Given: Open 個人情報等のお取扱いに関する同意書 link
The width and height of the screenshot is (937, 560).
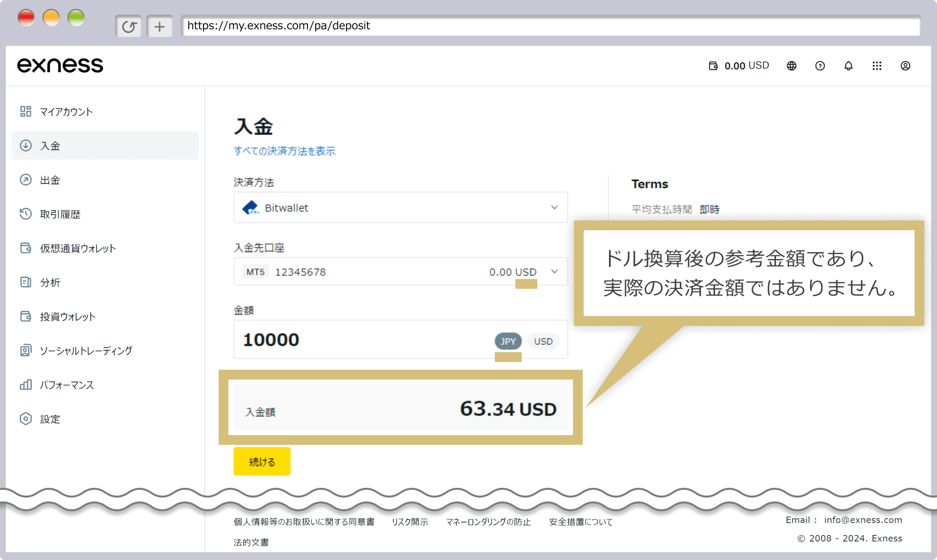Looking at the screenshot, I should (x=304, y=522).
